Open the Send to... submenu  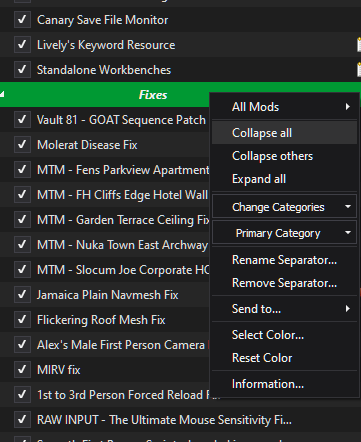coord(284,309)
